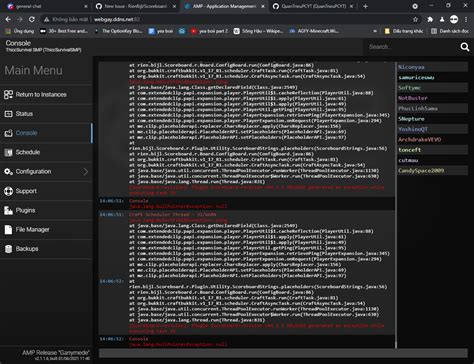The image size is (474, 364).
Task: Click the Return to Instances grid icon
Action: pyautogui.click(x=8, y=95)
